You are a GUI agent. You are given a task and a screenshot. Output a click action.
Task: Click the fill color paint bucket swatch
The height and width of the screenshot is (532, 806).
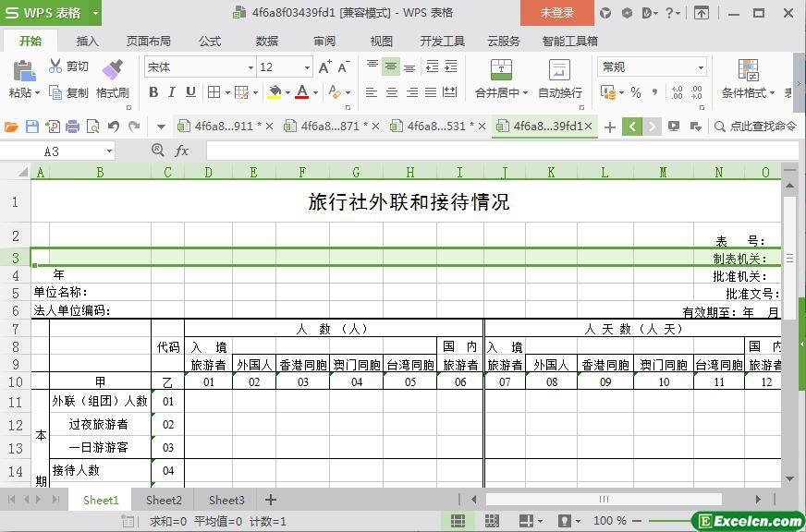click(275, 92)
